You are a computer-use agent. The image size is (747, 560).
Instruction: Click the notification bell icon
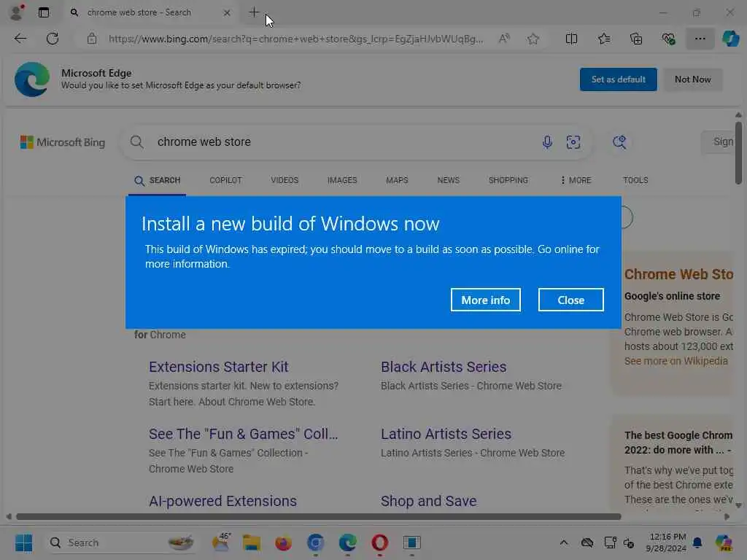[697, 542]
